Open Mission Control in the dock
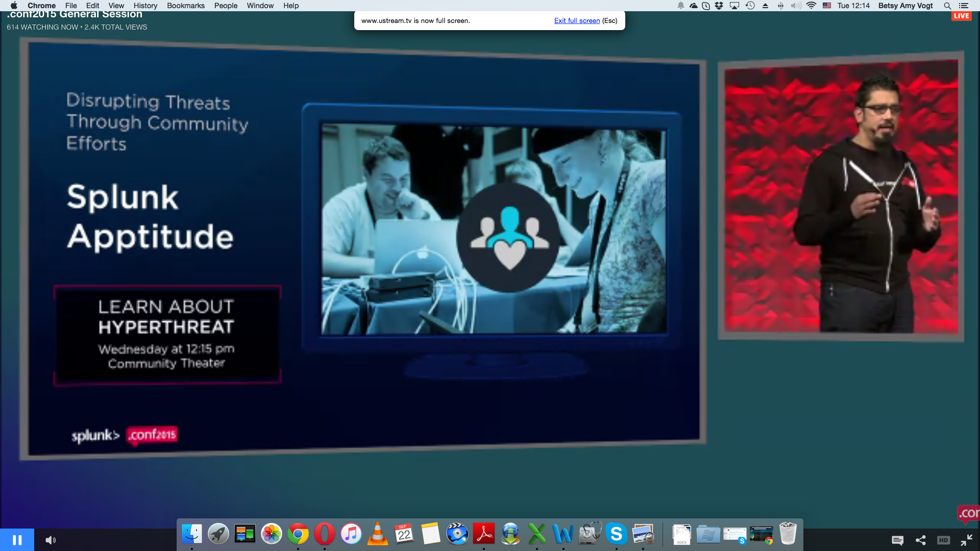This screenshot has width=980, height=551. point(245,534)
